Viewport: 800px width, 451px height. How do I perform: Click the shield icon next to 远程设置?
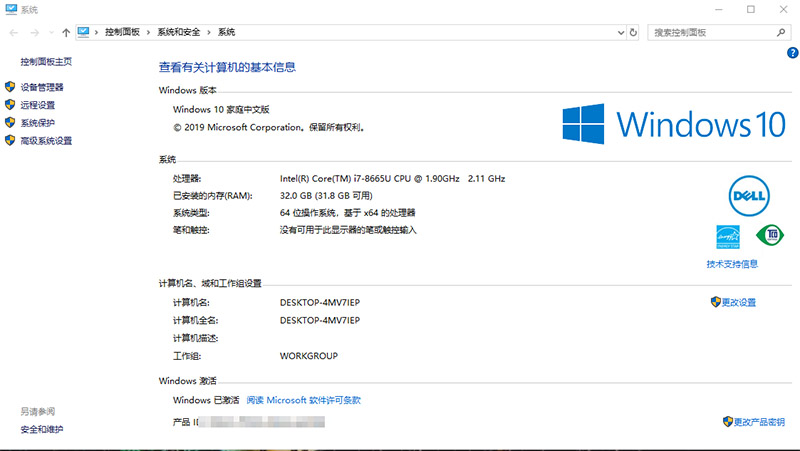(10, 105)
